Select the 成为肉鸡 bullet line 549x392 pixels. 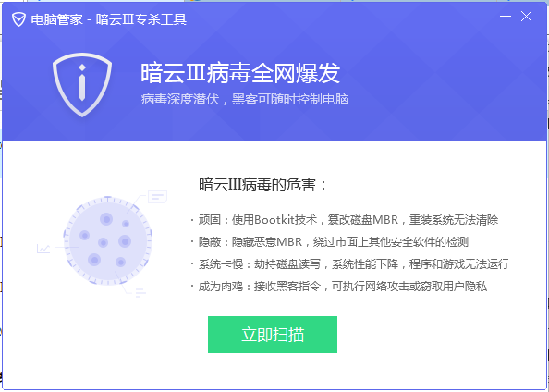pyautogui.click(x=339, y=287)
